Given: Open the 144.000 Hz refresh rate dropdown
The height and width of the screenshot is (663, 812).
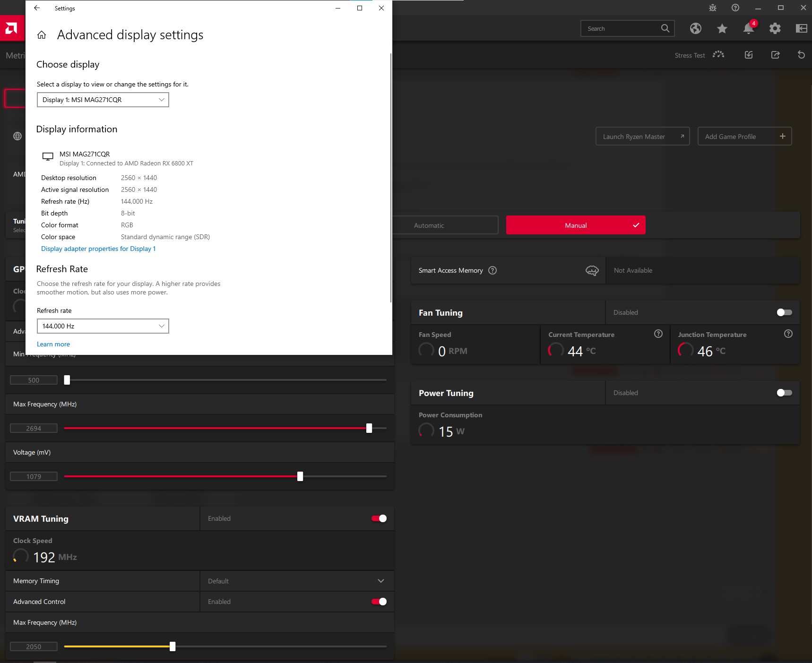Looking at the screenshot, I should click(103, 326).
